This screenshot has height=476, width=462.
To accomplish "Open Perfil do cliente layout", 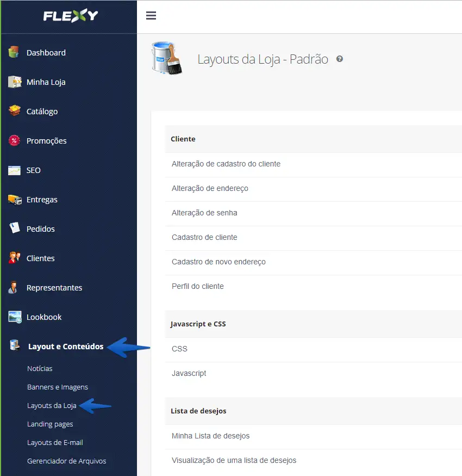I will (314, 286).
